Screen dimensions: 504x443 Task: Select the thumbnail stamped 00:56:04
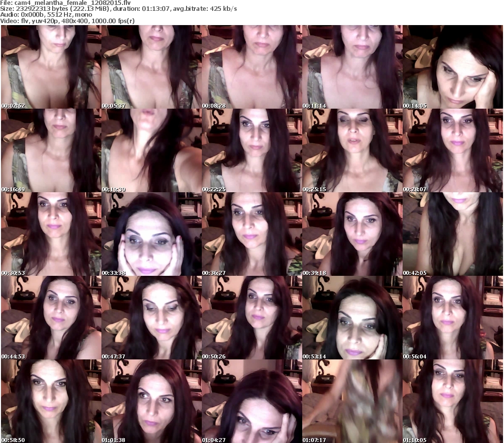pos(453,318)
